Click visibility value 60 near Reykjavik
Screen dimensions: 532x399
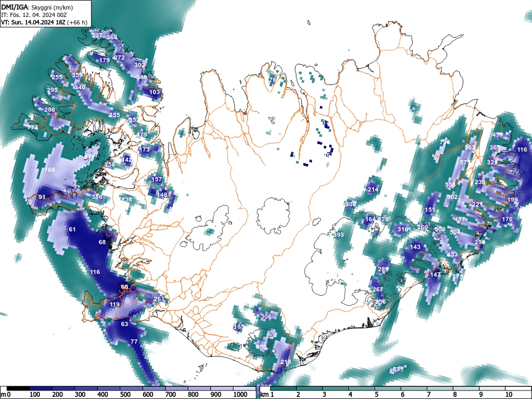click(124, 287)
